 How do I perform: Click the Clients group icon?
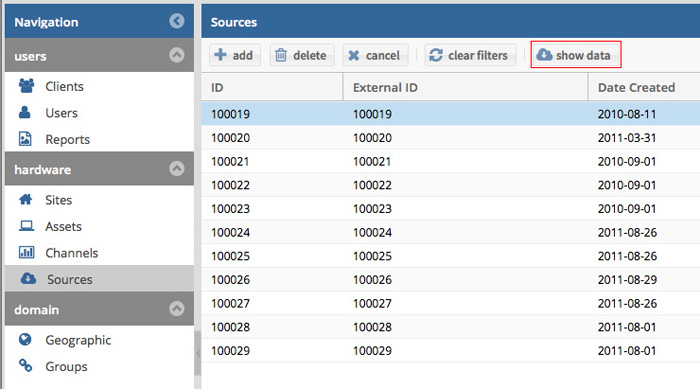tap(26, 86)
